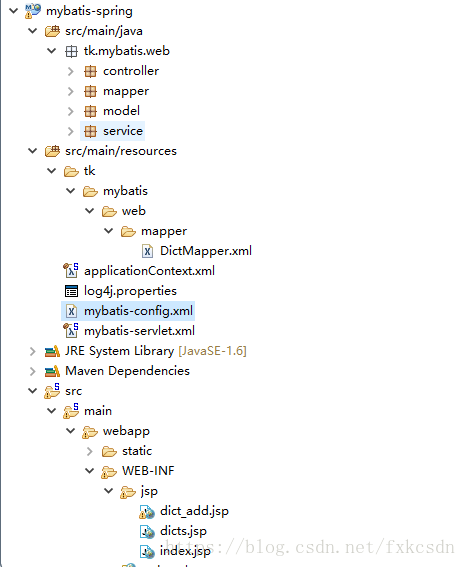Collapse the mybatis-spring project node
Viewport: 466px width, 567px height.
(x=14, y=11)
